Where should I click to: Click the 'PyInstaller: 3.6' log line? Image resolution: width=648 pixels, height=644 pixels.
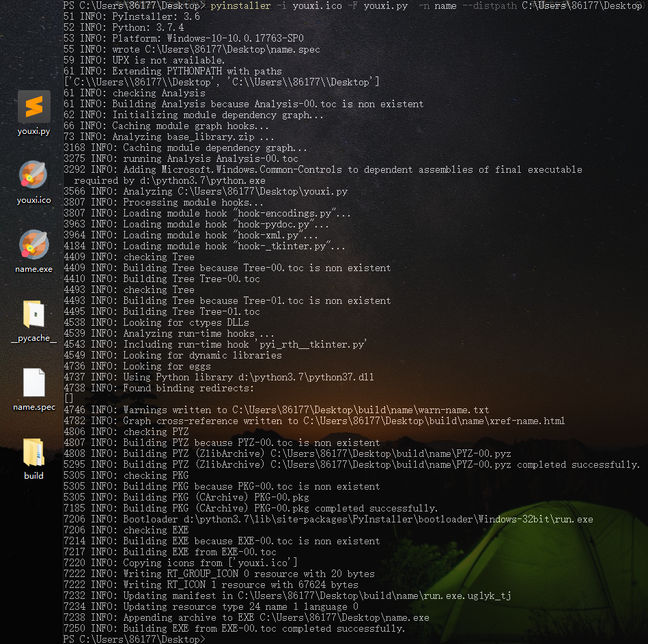[131, 16]
